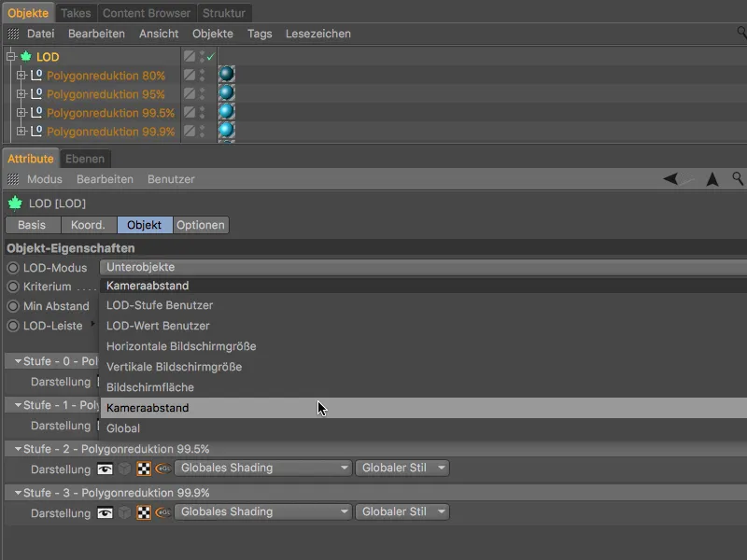Viewport: 747px width, 560px height.
Task: Click layer square icon of Polygonreduktion 80%
Action: [190, 75]
